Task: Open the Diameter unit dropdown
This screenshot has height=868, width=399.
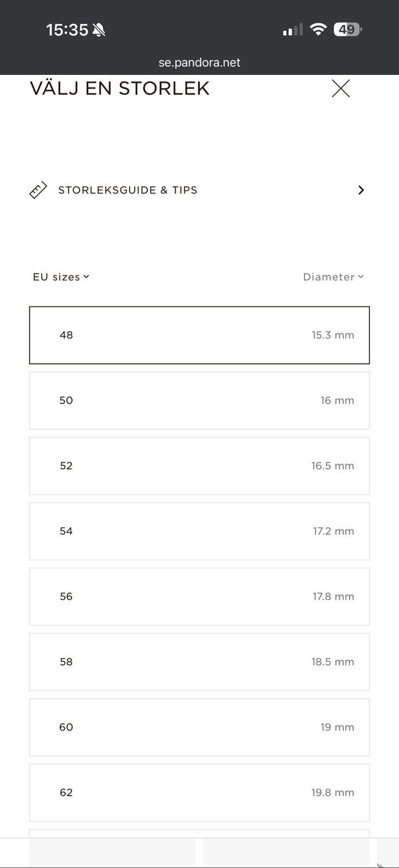Action: click(333, 277)
